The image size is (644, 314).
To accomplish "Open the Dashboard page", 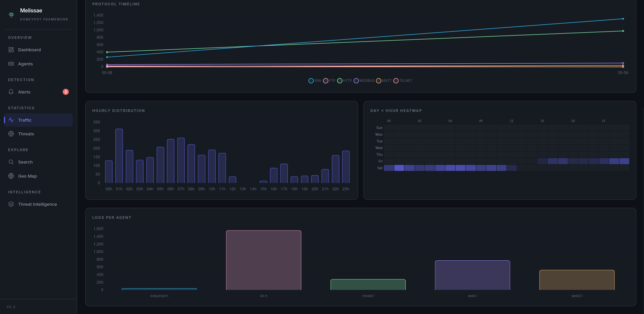I will 38,50.
